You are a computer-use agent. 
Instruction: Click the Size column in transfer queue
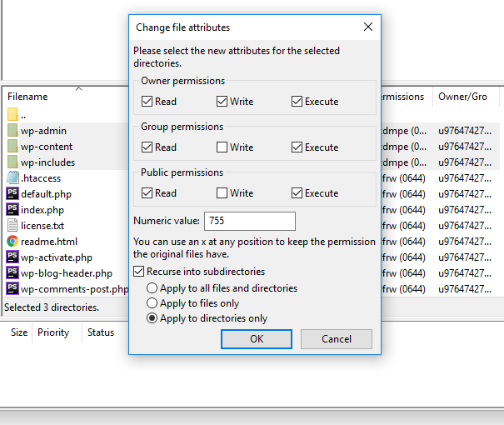19,332
